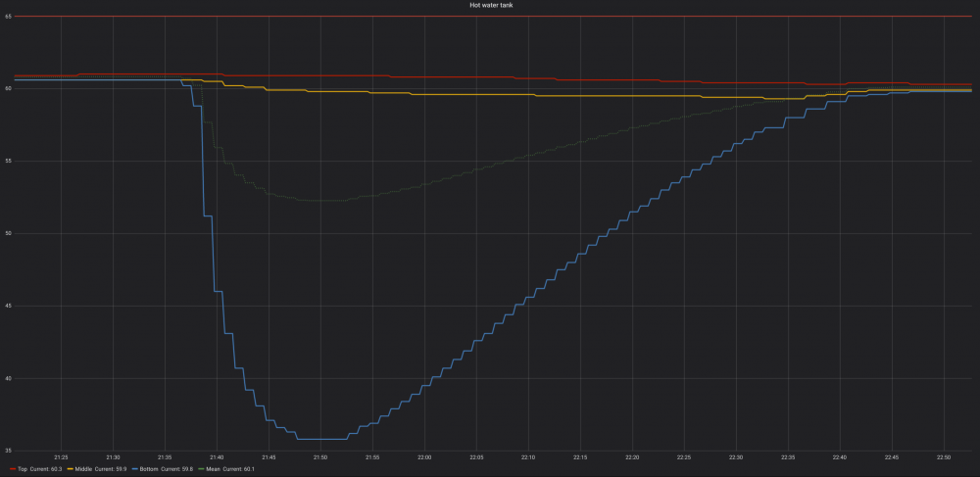Screen dimensions: 980x477
Task: Toggle the Middle series in the legend
Action: (x=82, y=470)
